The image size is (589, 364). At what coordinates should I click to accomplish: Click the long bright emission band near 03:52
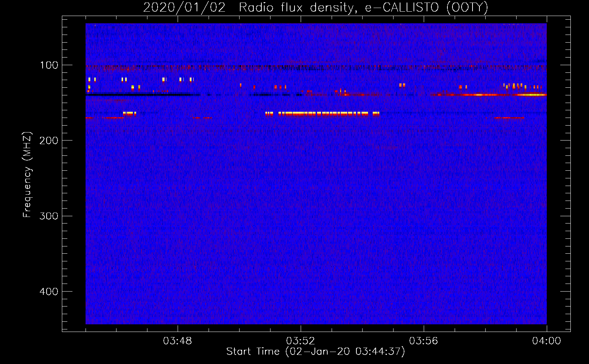point(323,114)
